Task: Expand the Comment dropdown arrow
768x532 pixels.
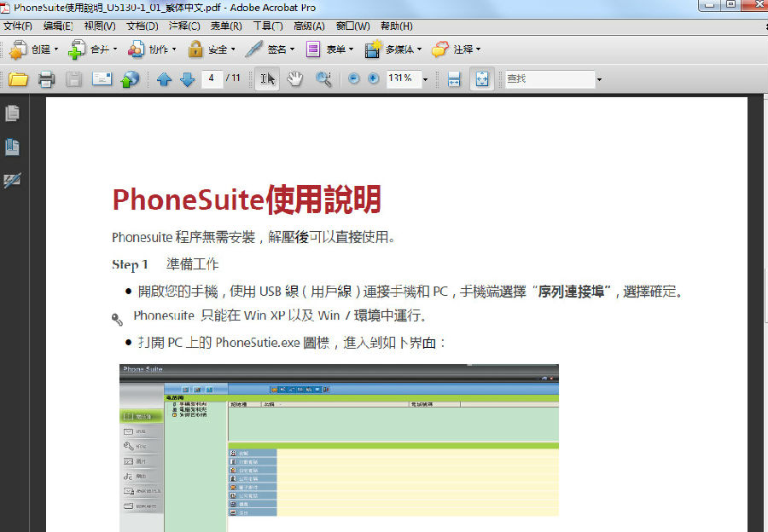Action: pos(479,49)
